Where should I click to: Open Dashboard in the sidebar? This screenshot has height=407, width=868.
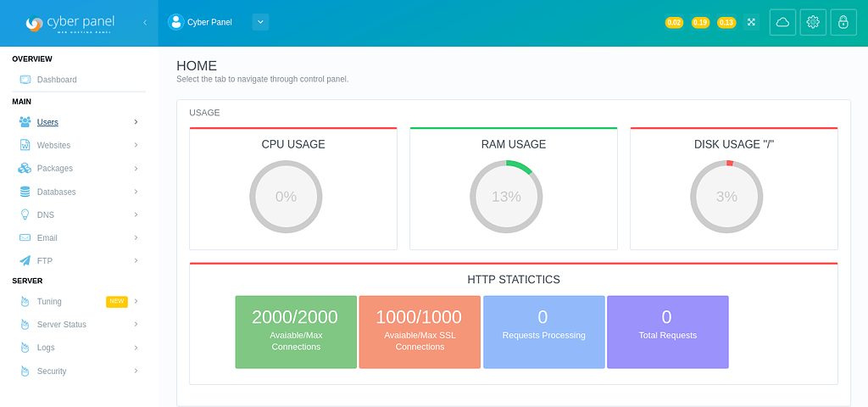click(x=57, y=80)
